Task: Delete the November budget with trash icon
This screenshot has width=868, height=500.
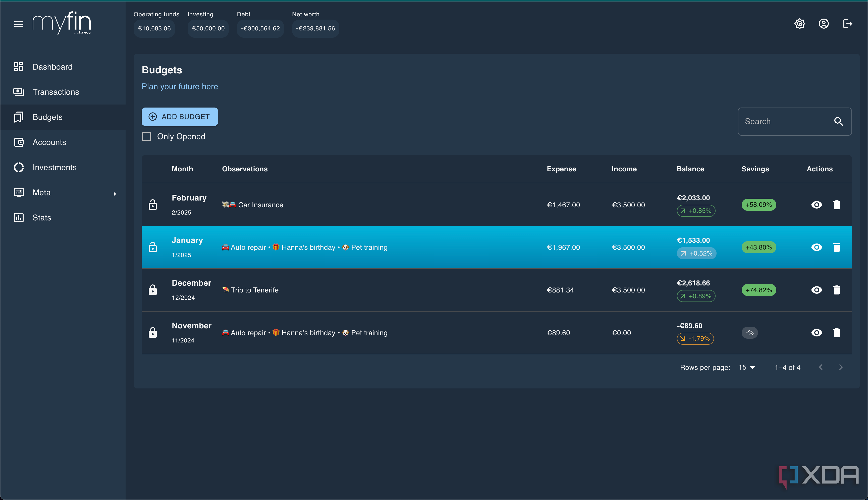Action: 837,332
